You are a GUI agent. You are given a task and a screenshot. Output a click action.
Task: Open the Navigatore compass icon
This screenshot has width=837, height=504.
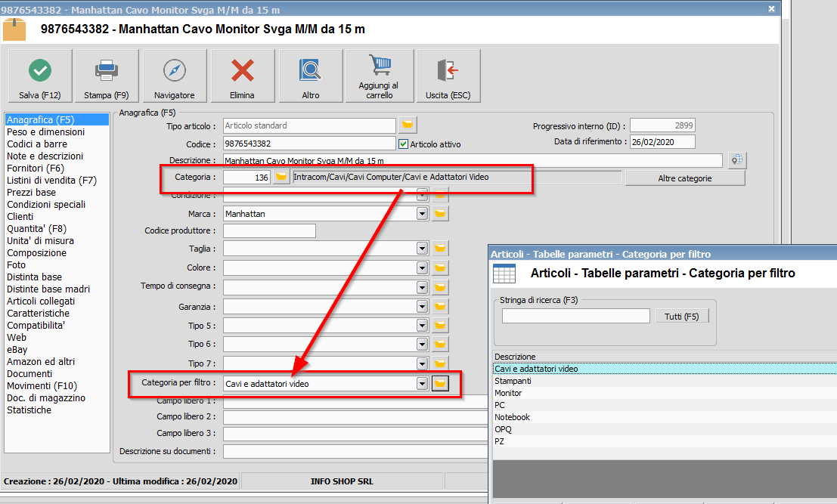coord(175,71)
